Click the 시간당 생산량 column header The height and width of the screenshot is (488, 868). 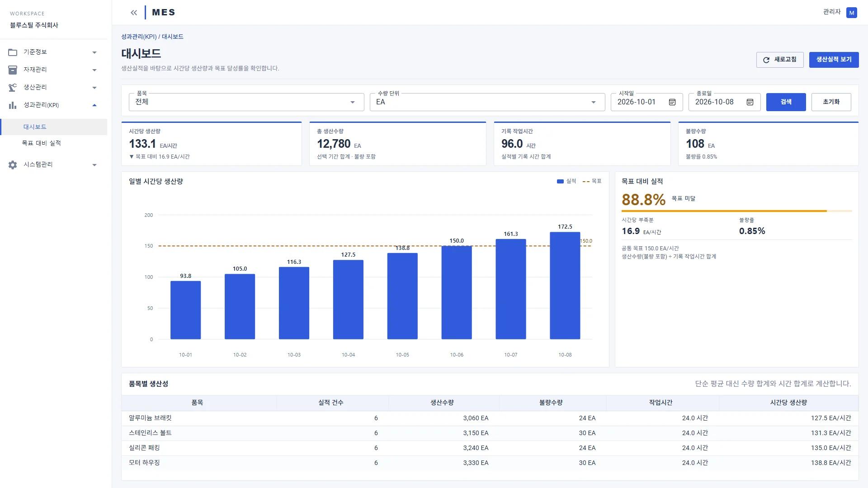click(x=788, y=403)
